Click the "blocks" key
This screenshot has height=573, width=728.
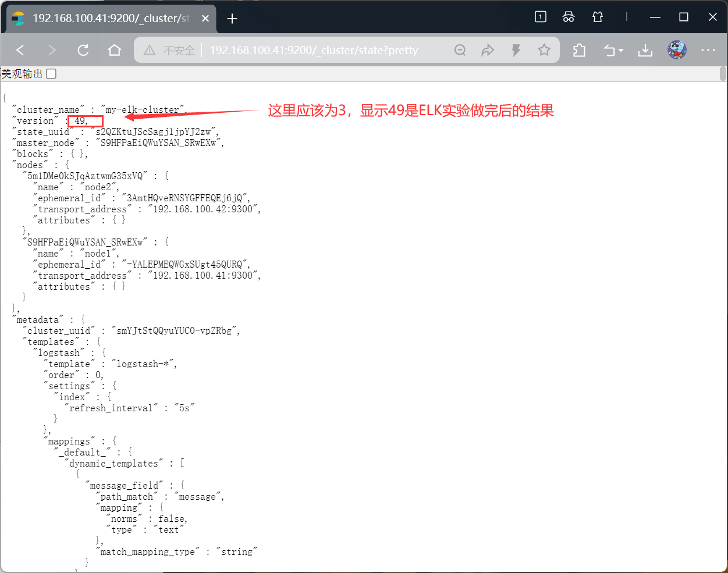pos(33,154)
